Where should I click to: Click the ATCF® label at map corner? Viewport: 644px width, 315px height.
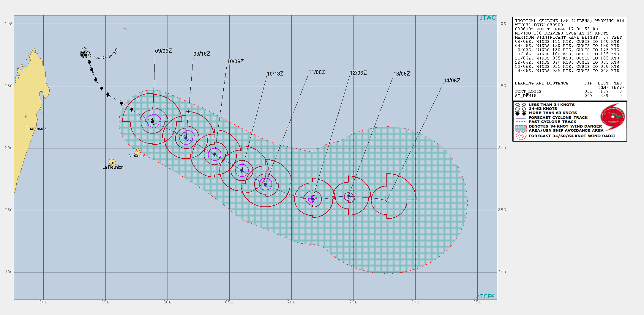[x=486, y=296]
